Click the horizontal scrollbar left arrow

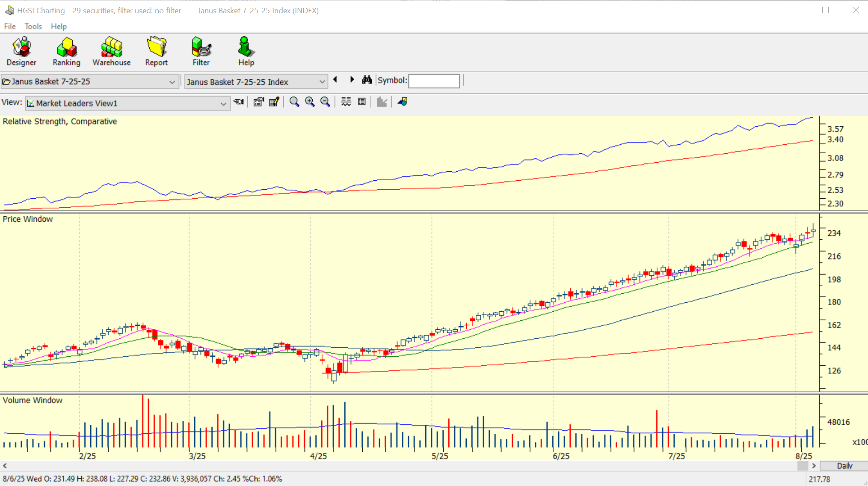point(5,466)
